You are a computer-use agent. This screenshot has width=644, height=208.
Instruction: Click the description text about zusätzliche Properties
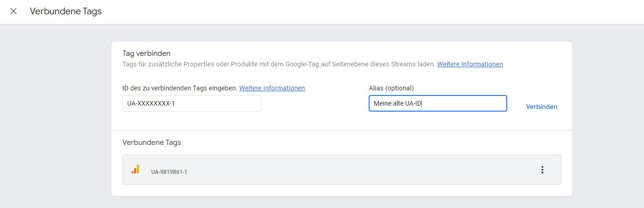click(279, 64)
